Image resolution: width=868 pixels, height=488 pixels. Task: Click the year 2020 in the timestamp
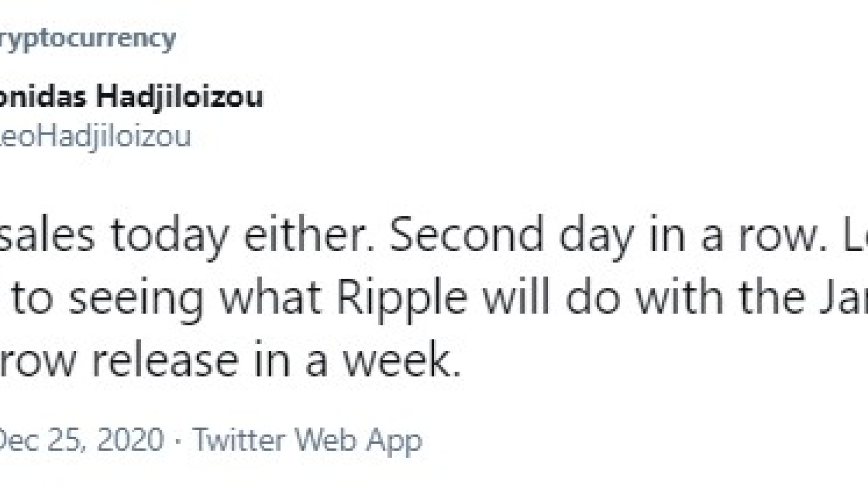(130, 439)
